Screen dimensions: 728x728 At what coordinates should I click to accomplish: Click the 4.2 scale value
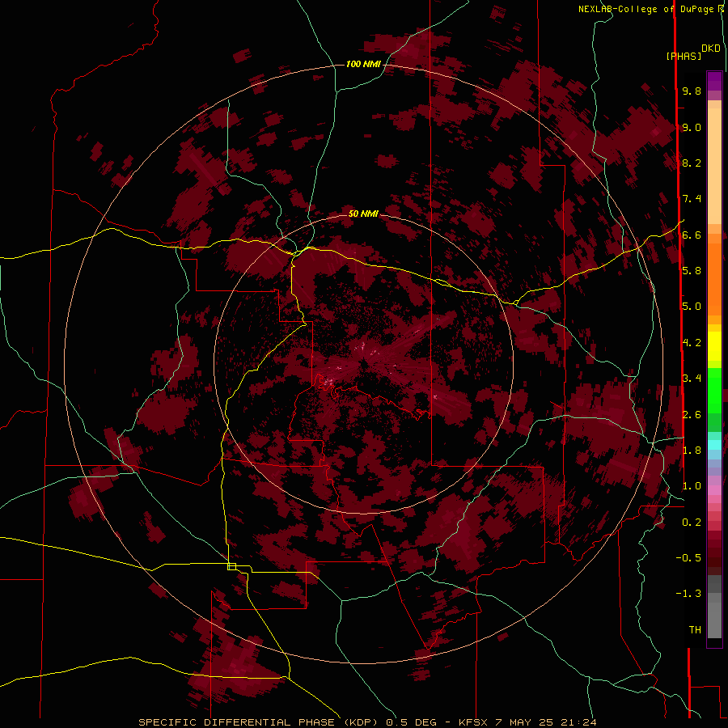(692, 343)
